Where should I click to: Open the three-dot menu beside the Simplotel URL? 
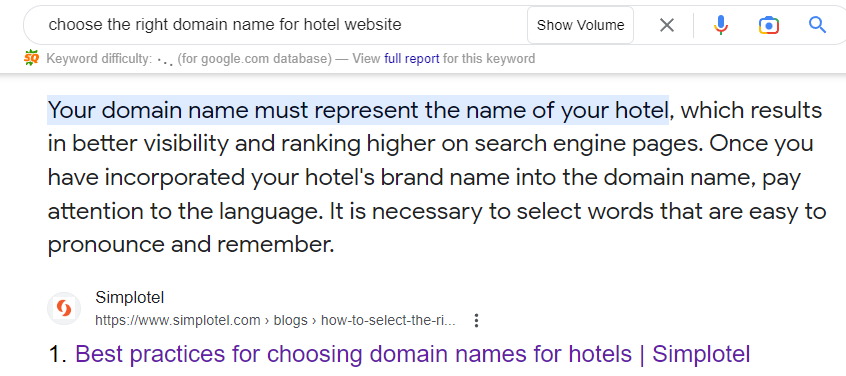(x=476, y=320)
